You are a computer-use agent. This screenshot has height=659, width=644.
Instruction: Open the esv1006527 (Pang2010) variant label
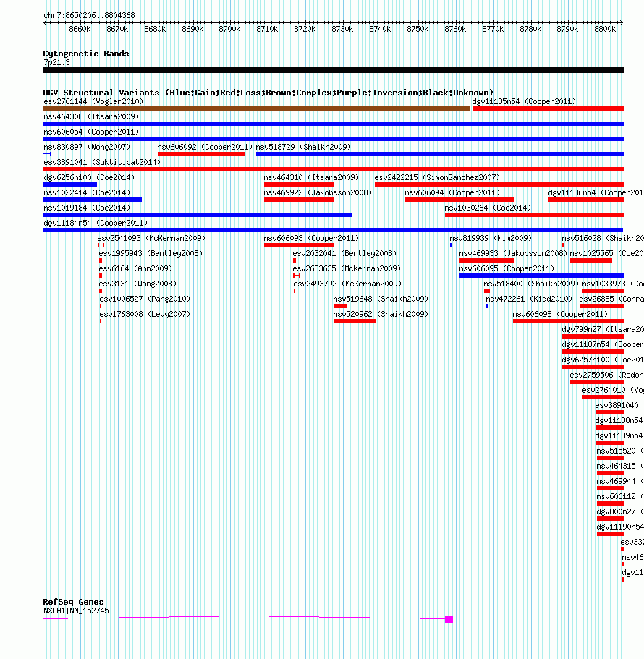coord(145,299)
